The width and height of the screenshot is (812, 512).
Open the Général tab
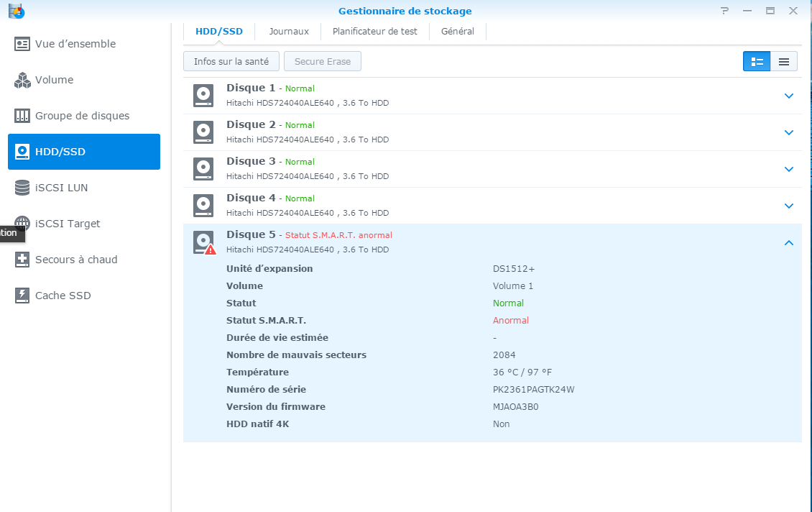click(x=457, y=32)
